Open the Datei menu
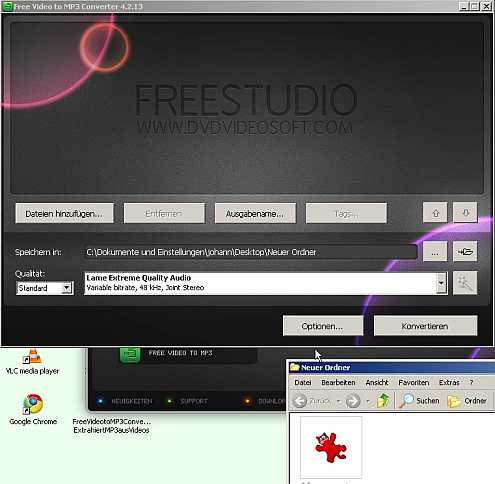 coord(303,383)
